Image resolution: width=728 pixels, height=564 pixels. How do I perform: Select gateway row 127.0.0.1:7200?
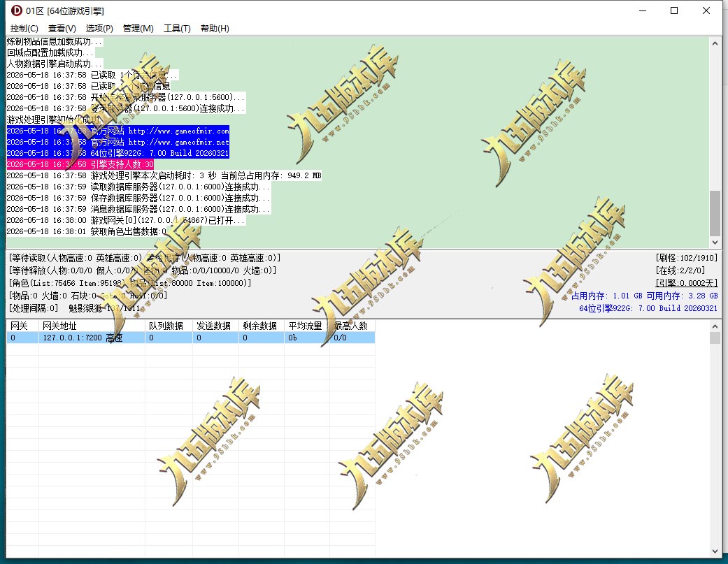pyautogui.click(x=190, y=338)
